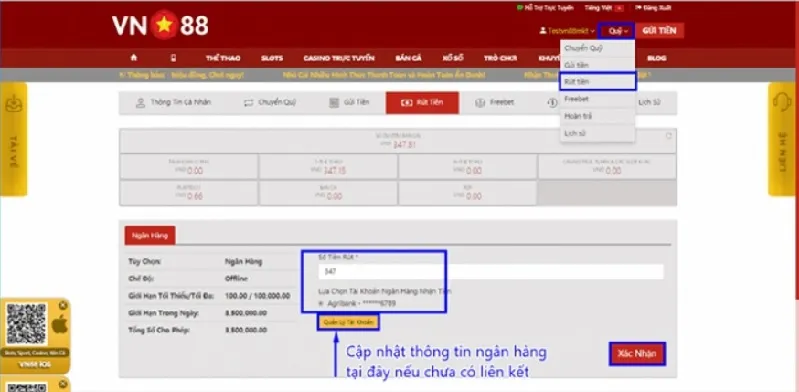Click the Vietnam flag language icon
799x392 pixels.
point(619,8)
